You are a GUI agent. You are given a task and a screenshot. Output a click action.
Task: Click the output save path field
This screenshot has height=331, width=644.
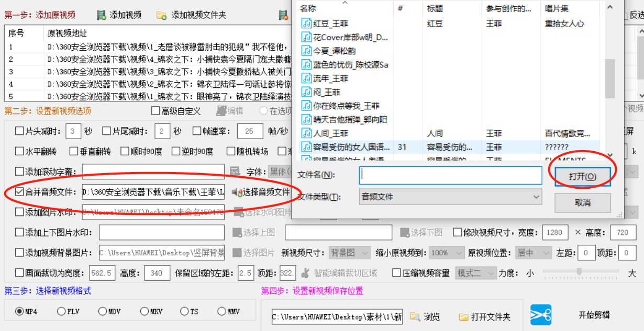point(337,317)
